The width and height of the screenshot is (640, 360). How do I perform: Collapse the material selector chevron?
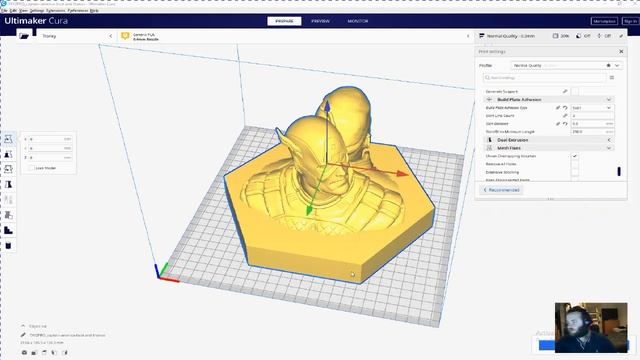pos(468,36)
